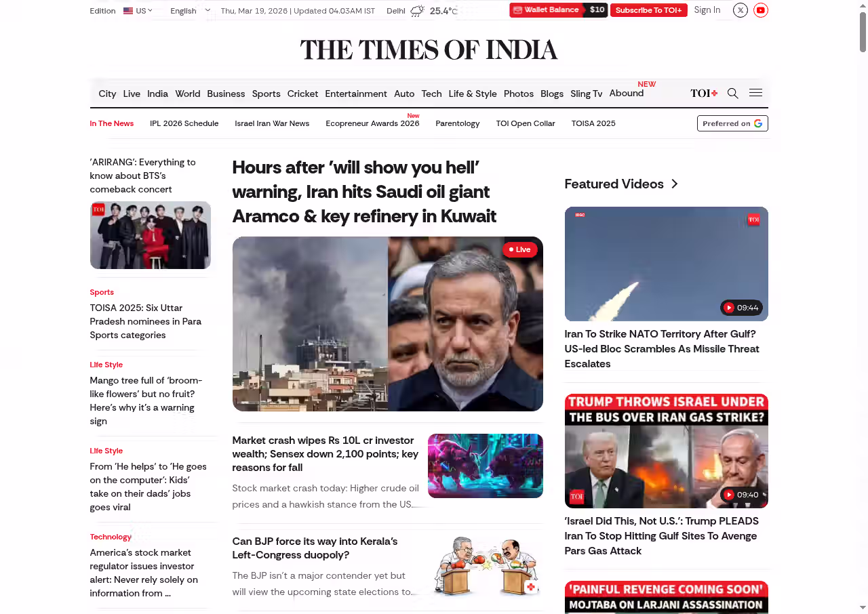Screen dimensions: 868x614
Task: Play the 09:44 Iran NATO video
Action: pos(729,308)
